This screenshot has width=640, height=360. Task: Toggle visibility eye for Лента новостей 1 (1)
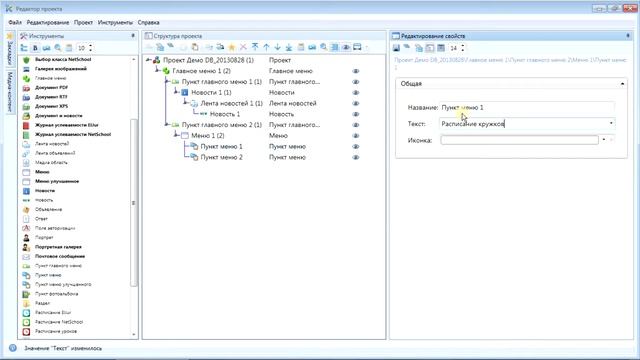[x=356, y=103]
